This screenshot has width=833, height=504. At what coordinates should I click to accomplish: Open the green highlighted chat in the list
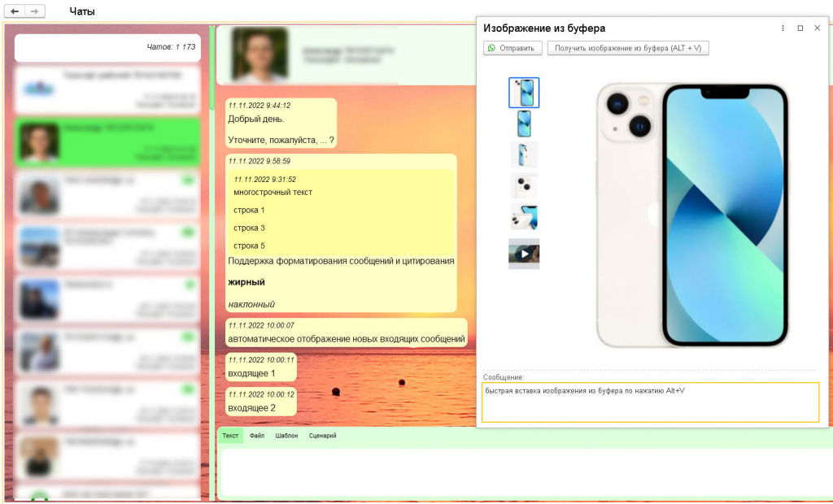coord(107,142)
